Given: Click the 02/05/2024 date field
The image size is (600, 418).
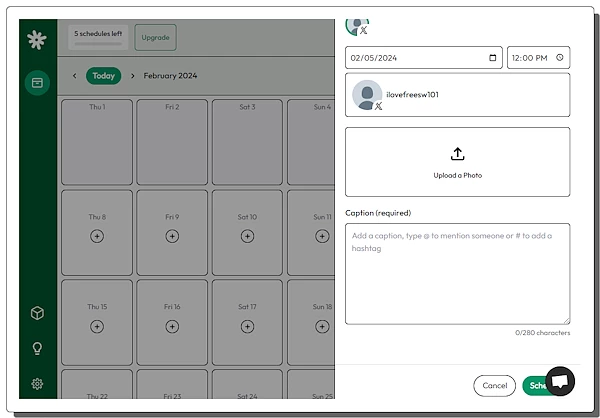Looking at the screenshot, I should pos(424,58).
